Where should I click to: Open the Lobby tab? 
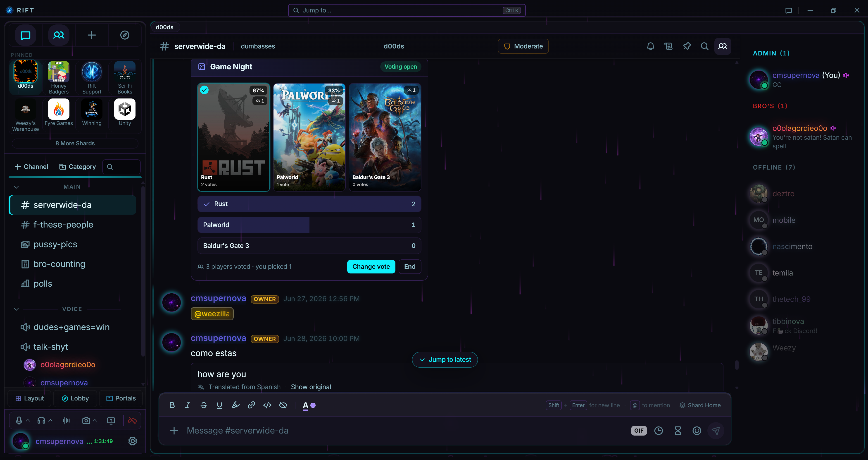pos(75,398)
